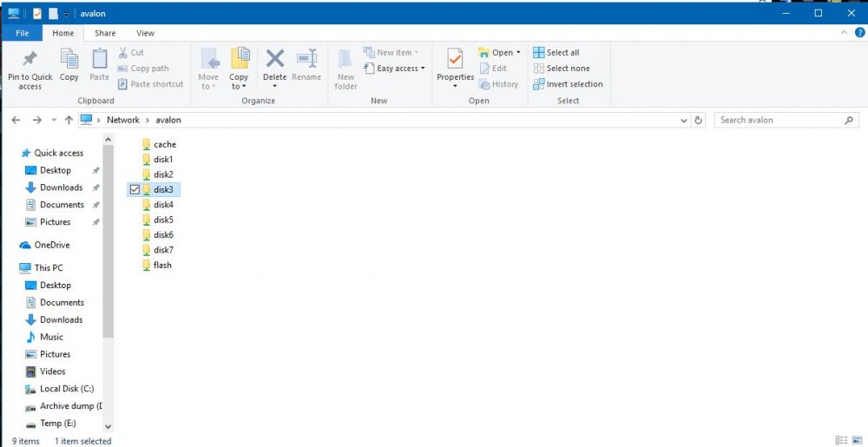The width and height of the screenshot is (868, 447).
Task: Select the disk2 shared folder
Action: point(157,174)
